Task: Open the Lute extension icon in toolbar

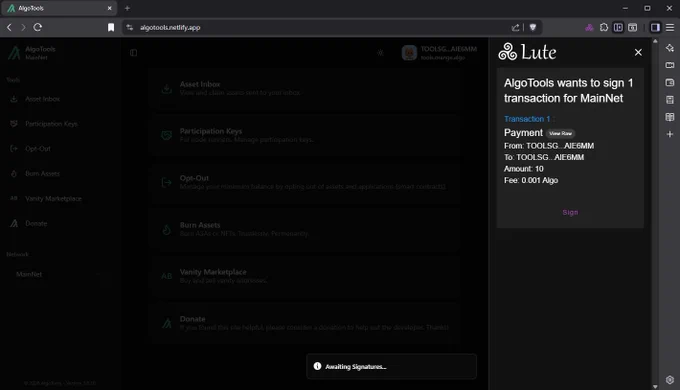Action: click(x=589, y=27)
